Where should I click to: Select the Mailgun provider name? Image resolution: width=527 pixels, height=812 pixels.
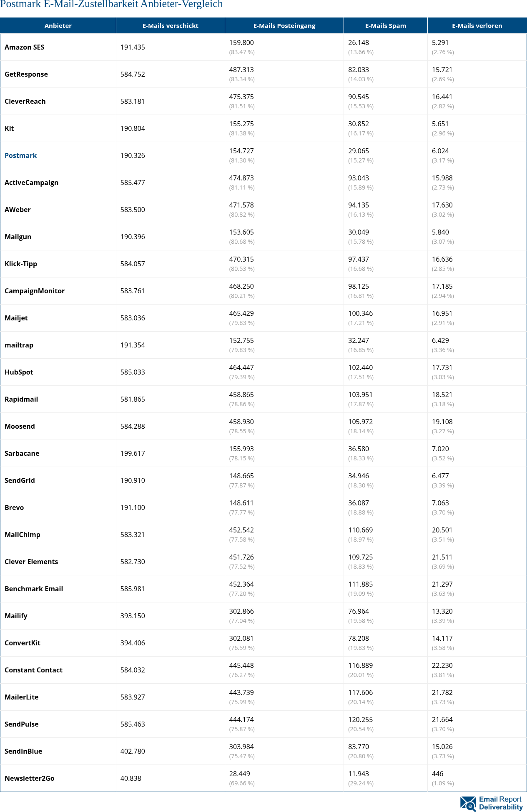coord(18,237)
